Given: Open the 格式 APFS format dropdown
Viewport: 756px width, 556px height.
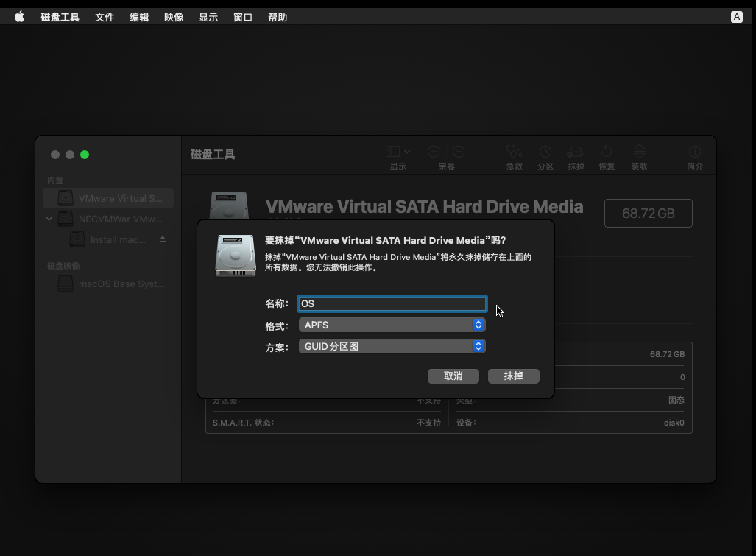Looking at the screenshot, I should coord(392,325).
